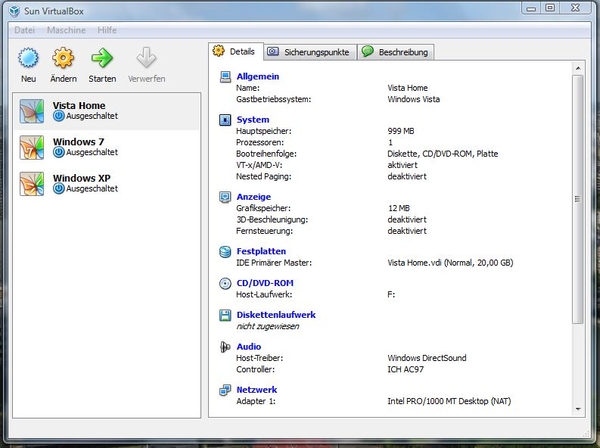The image size is (600, 448).
Task: Click the Festplatten disk stack icon
Action: 225,251
